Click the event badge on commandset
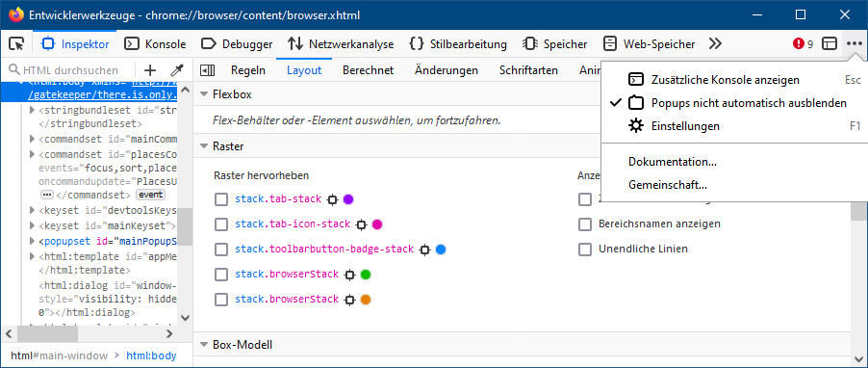 tap(150, 195)
